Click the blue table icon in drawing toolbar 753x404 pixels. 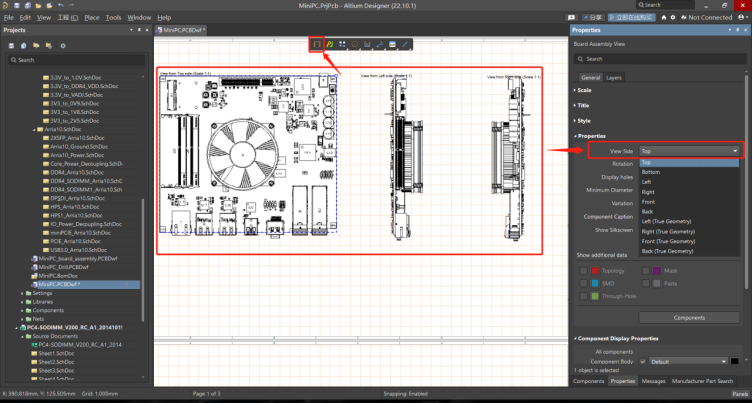coord(392,44)
